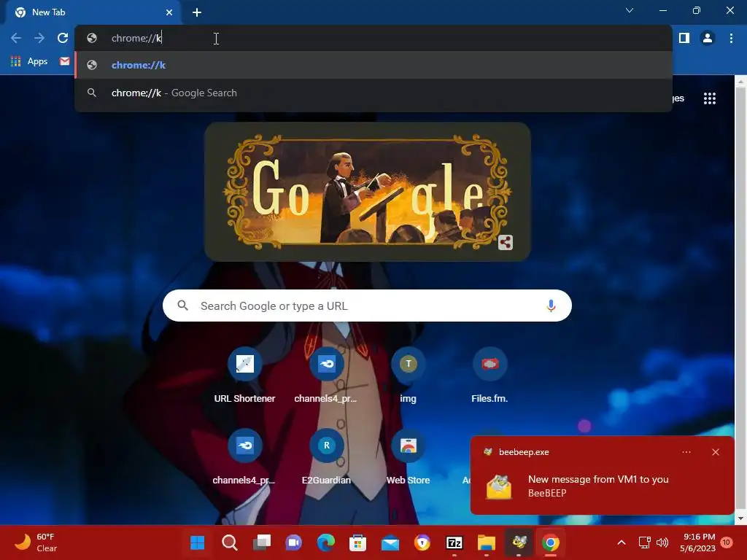Show hidden system tray icons chevron
Viewport: 747px width, 560px height.
[622, 542]
